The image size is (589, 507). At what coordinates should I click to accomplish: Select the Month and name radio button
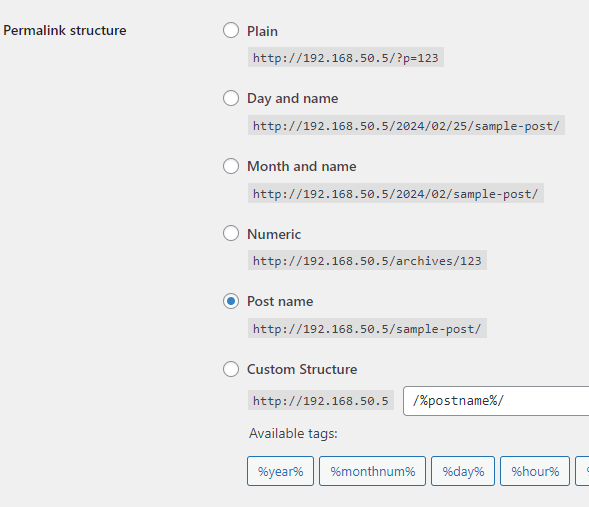pos(231,166)
